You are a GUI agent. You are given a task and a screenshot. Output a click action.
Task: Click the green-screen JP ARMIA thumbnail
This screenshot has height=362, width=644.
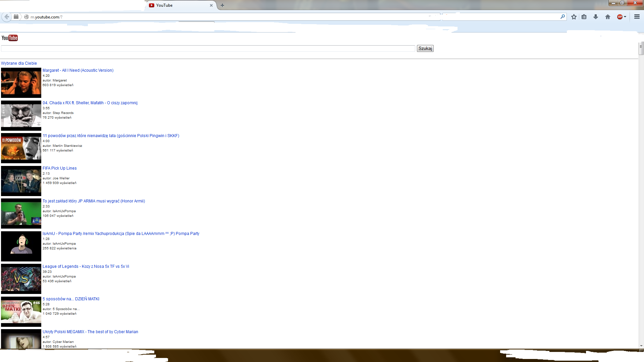tap(21, 214)
